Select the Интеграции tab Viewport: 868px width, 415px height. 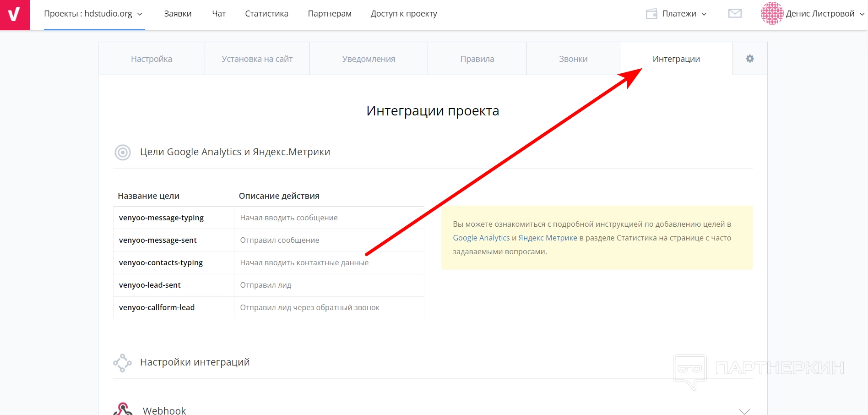point(676,59)
